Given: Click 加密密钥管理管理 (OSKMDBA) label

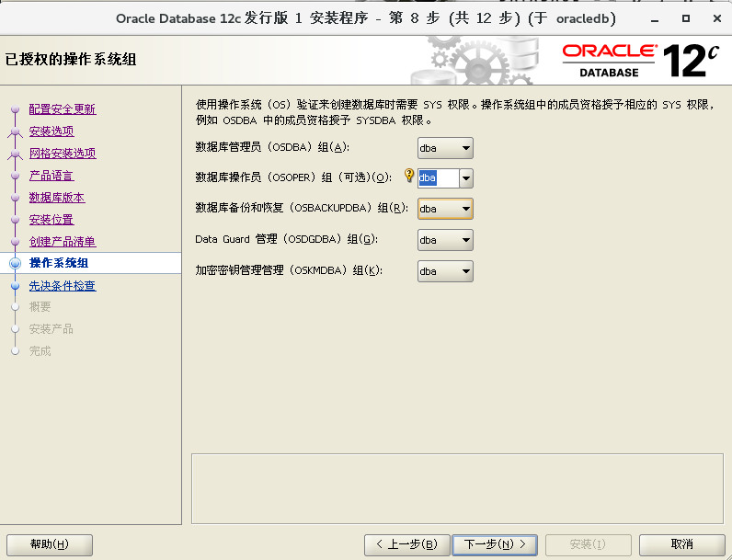Looking at the screenshot, I should (289, 270).
